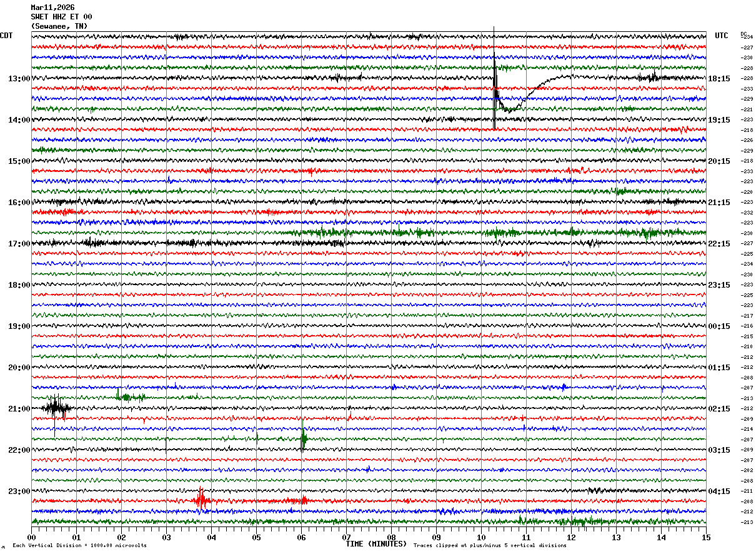
Task: Select the 21:00 CDT time label
Action: (19, 409)
